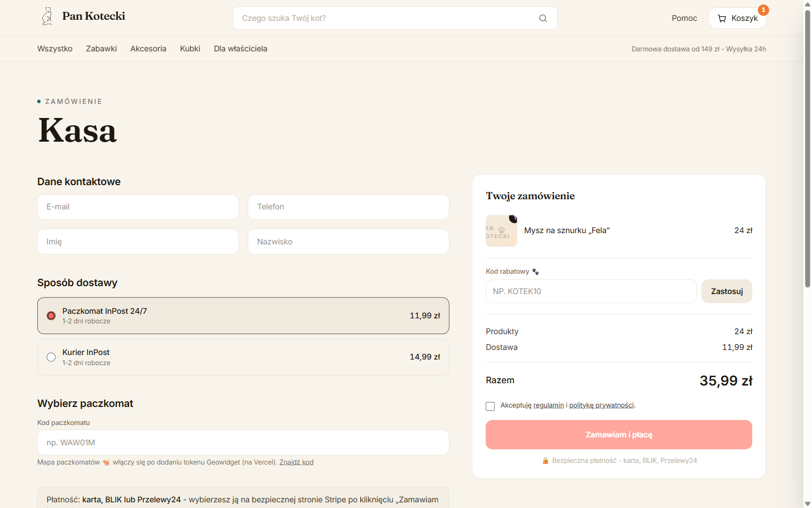Click the Pan Kotecki cat logo icon
This screenshot has width=812, height=508.
click(47, 16)
